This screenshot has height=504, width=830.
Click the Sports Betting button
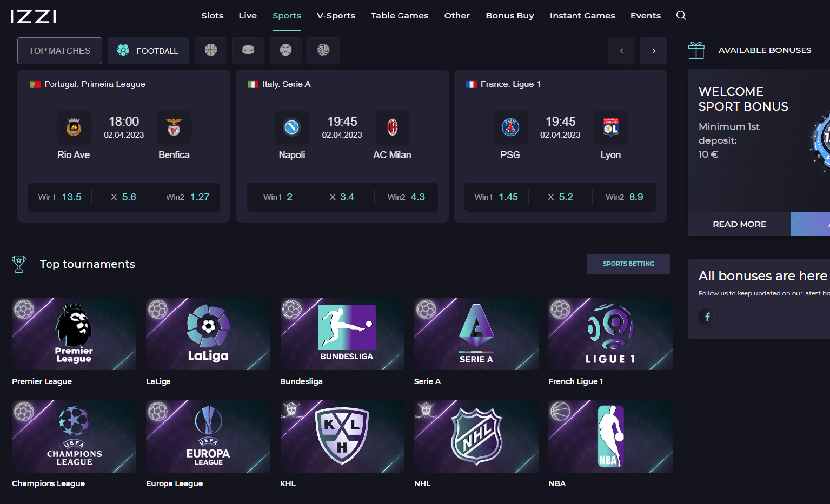628,264
